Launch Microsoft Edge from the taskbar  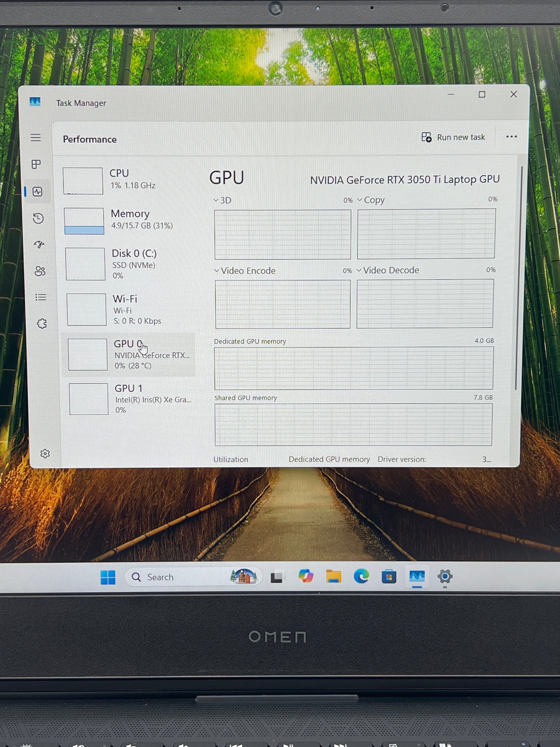pyautogui.click(x=361, y=576)
